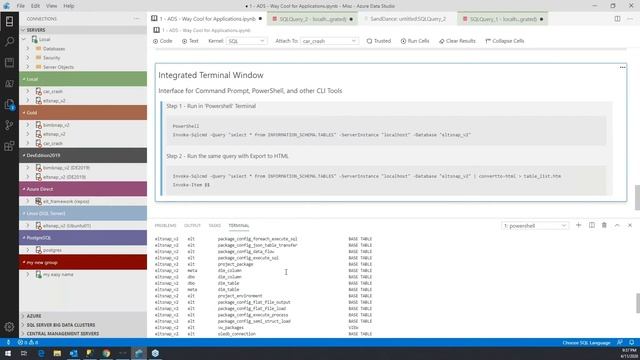640x360 pixels.
Task: Open editor more actions ellipsis
Action: (630, 19)
